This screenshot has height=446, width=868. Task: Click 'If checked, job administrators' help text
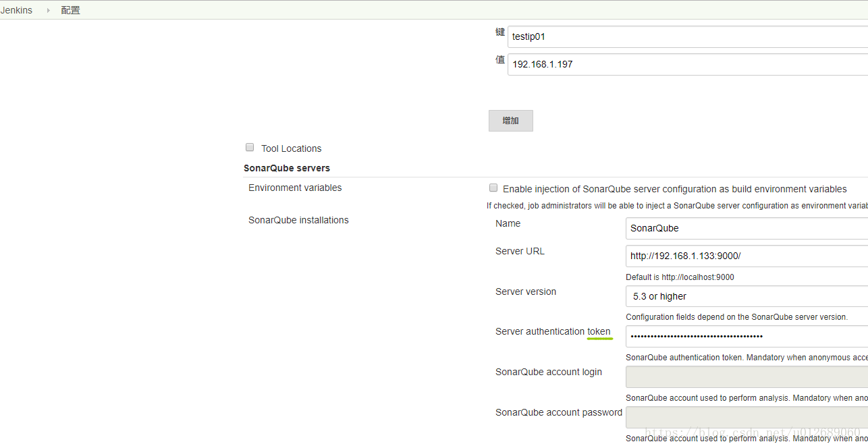click(x=677, y=206)
